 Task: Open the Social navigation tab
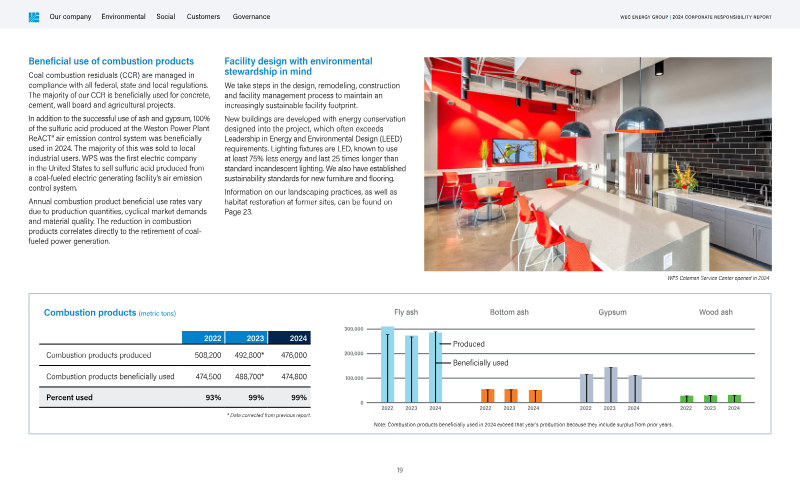click(166, 17)
